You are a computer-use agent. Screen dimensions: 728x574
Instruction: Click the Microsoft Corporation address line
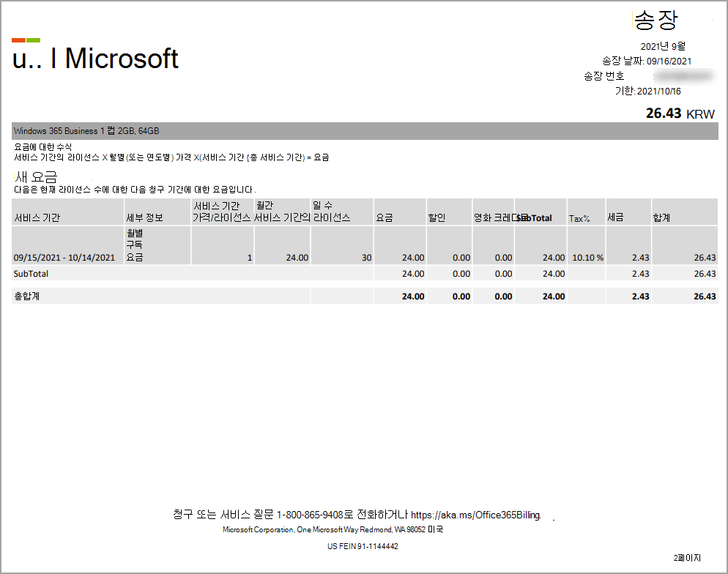click(x=333, y=529)
